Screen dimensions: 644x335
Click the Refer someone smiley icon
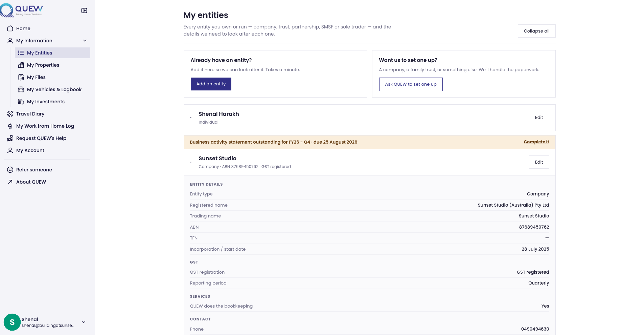click(10, 170)
